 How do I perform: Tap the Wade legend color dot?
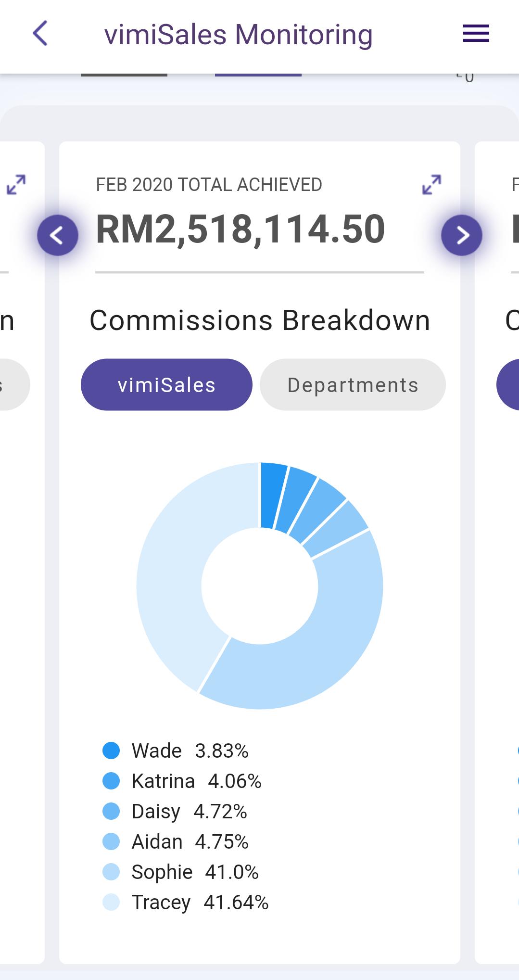tap(111, 751)
